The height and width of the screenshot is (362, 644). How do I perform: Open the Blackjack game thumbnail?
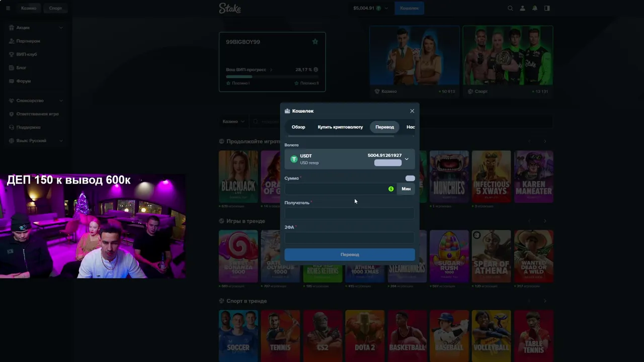[x=238, y=176]
